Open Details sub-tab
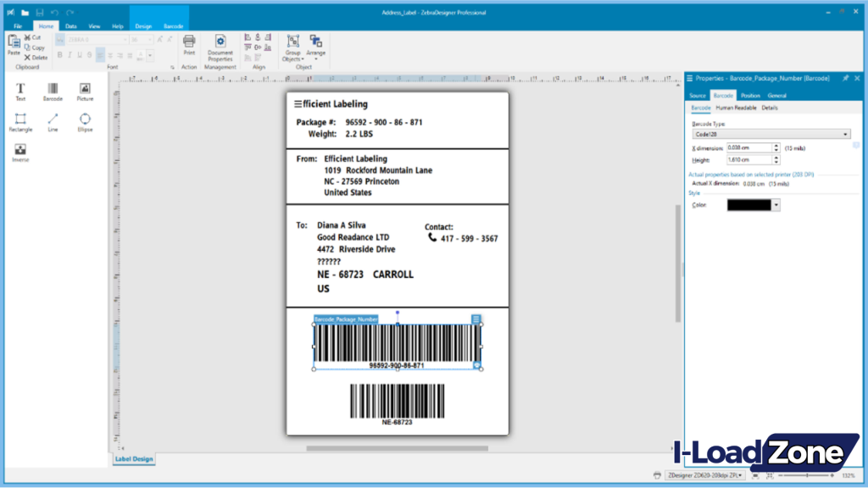The height and width of the screenshot is (488, 868). click(x=770, y=108)
